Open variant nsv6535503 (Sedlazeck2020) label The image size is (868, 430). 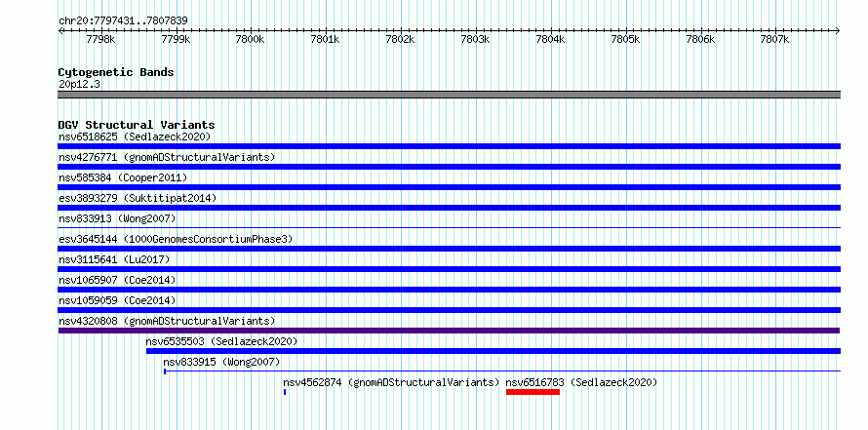click(x=221, y=341)
